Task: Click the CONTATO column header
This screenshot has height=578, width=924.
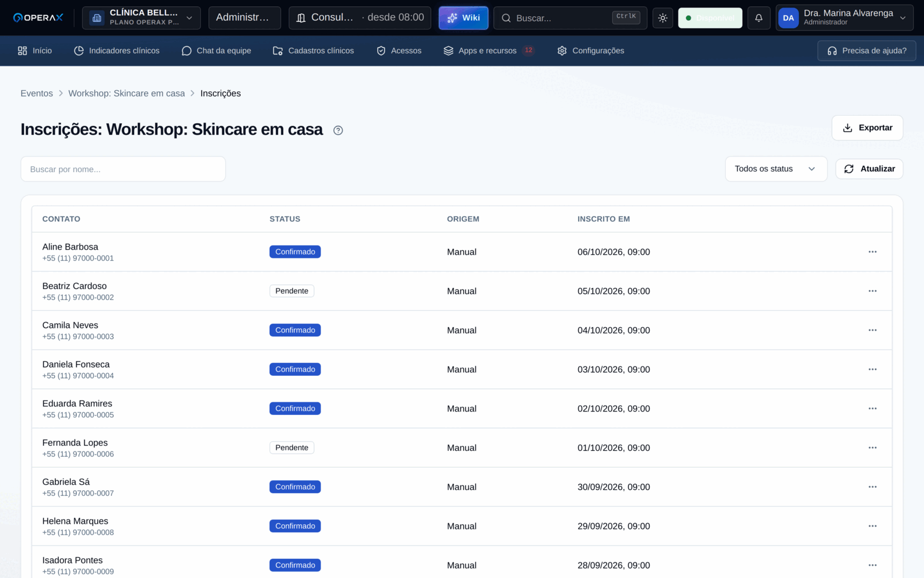Action: [61, 219]
